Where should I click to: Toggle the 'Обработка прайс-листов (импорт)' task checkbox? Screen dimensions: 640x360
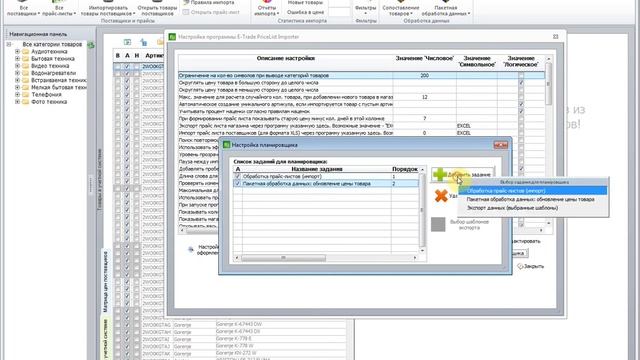pyautogui.click(x=238, y=176)
